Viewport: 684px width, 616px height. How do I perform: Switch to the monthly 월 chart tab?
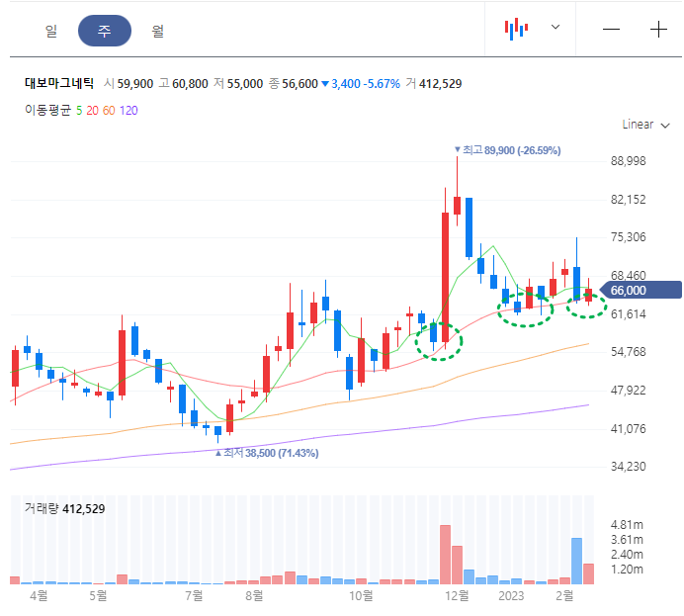[x=157, y=31]
